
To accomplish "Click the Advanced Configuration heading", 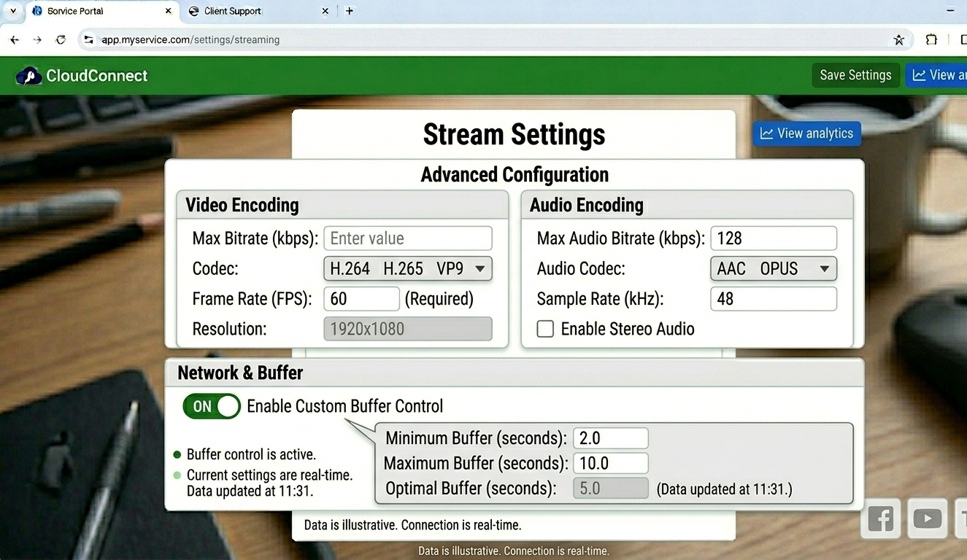I will coord(515,175).
